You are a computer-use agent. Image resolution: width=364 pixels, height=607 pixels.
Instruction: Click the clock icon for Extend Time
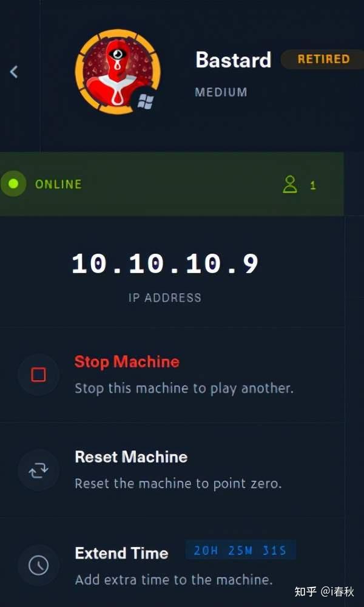pyautogui.click(x=38, y=565)
